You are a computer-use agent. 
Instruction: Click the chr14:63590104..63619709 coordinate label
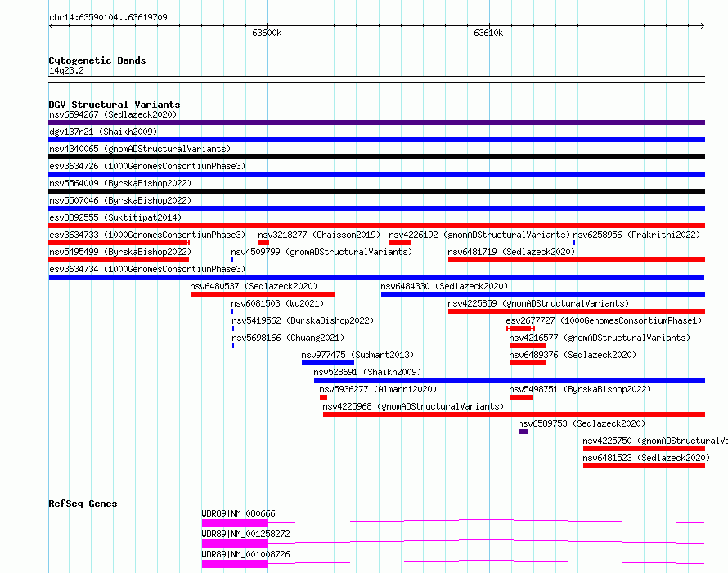pyautogui.click(x=108, y=17)
